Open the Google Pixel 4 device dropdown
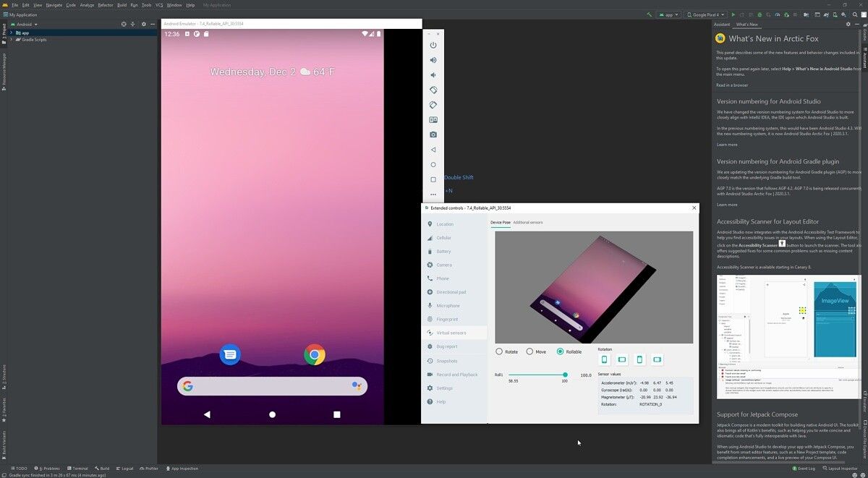The width and height of the screenshot is (868, 478). (705, 14)
